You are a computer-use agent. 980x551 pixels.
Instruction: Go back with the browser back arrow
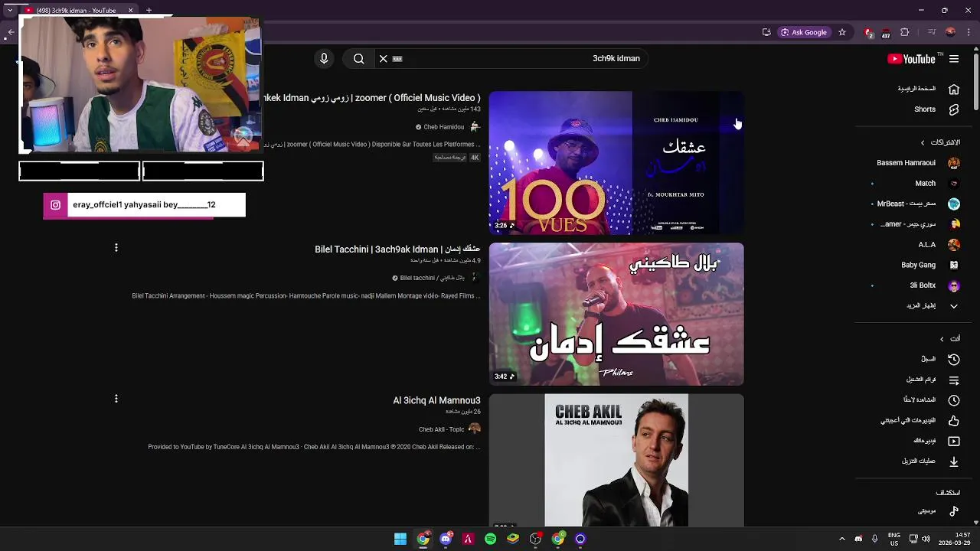tap(10, 32)
